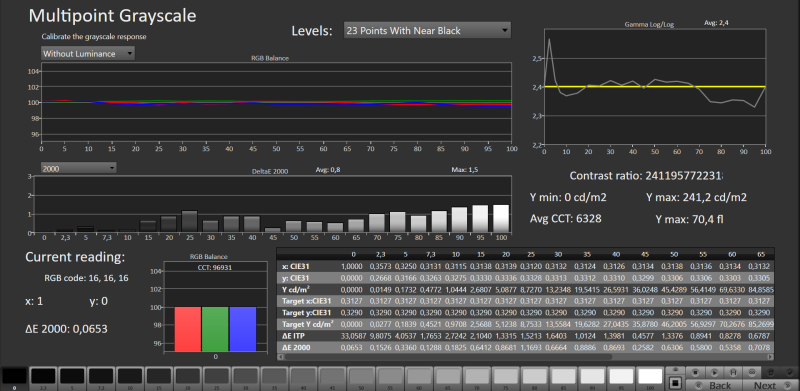Select the 85 grayscale swatch
Screen dimensions: 800x391
pyautogui.click(x=563, y=377)
